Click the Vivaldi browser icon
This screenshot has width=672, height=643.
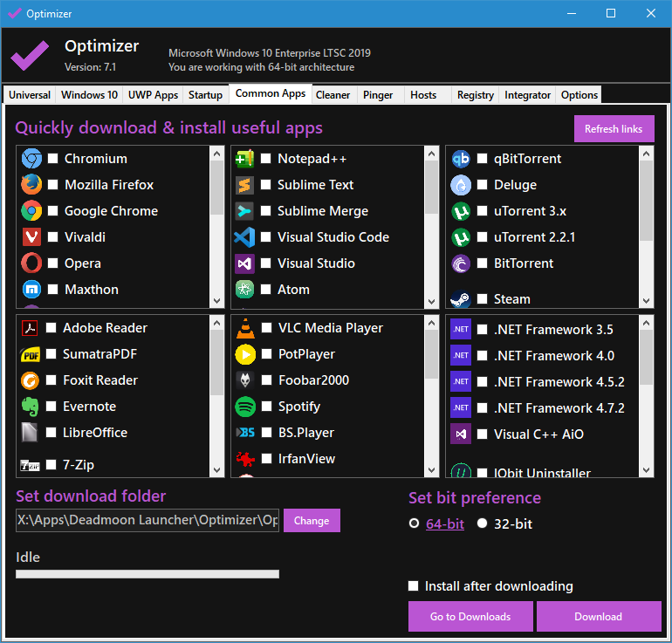click(31, 237)
